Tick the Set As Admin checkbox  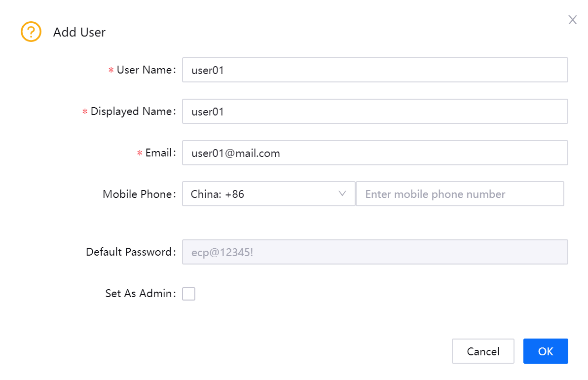[188, 294]
